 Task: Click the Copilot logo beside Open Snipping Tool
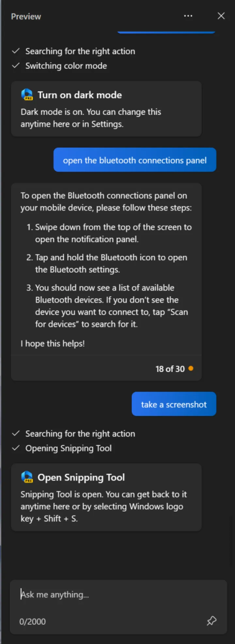[x=27, y=477]
